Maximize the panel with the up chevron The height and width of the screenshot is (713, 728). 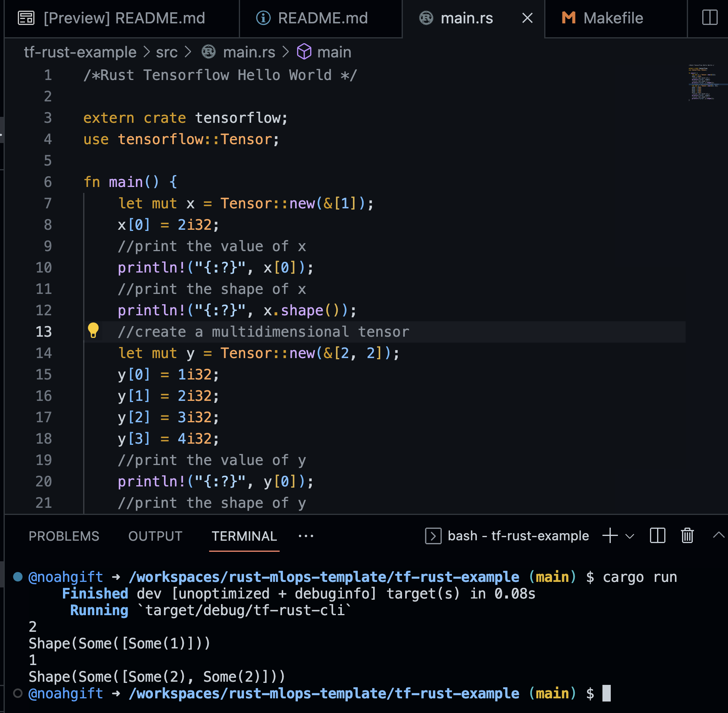pos(718,535)
